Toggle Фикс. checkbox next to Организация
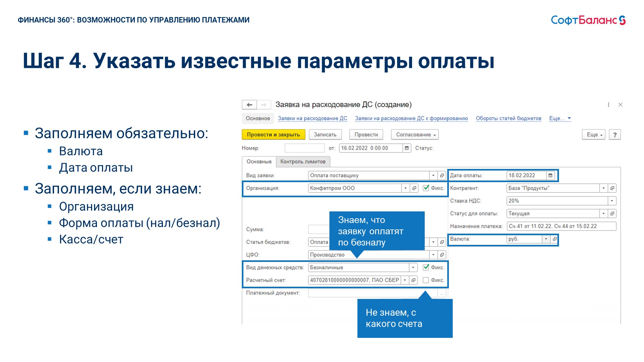The image size is (644, 362). point(426,188)
